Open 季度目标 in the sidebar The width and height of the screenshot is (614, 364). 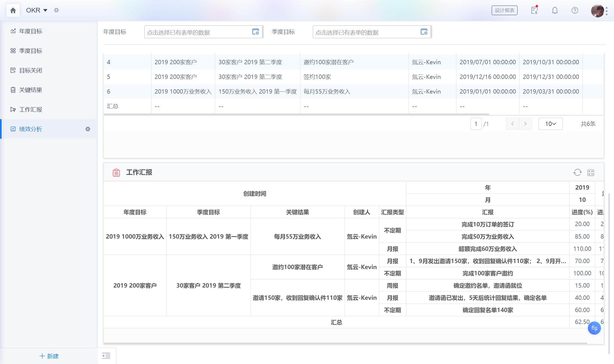click(x=49, y=51)
